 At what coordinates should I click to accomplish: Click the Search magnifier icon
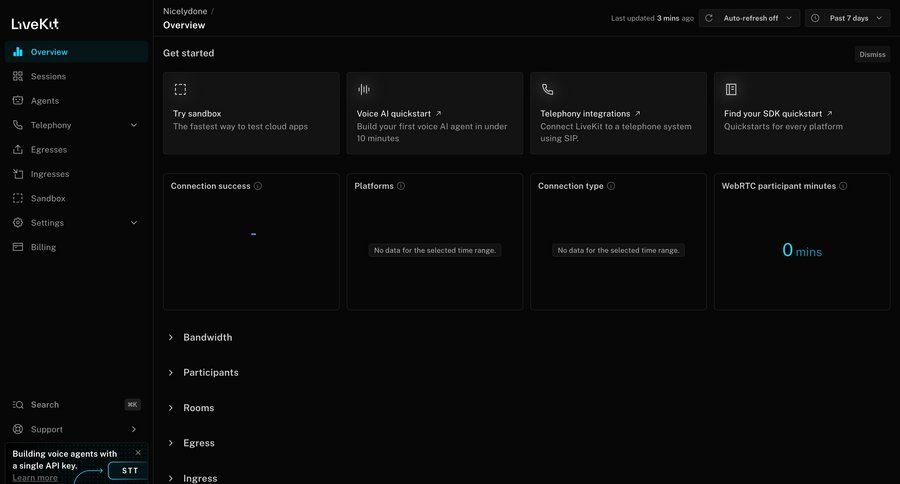[x=18, y=405]
